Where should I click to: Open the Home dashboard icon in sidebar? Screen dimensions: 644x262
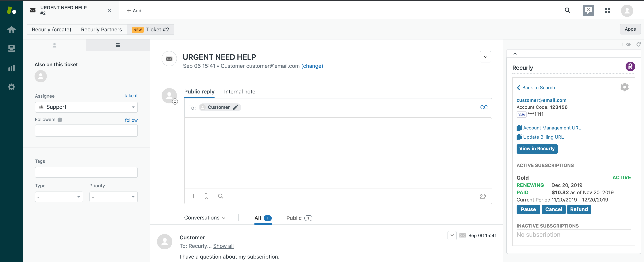coord(12,30)
